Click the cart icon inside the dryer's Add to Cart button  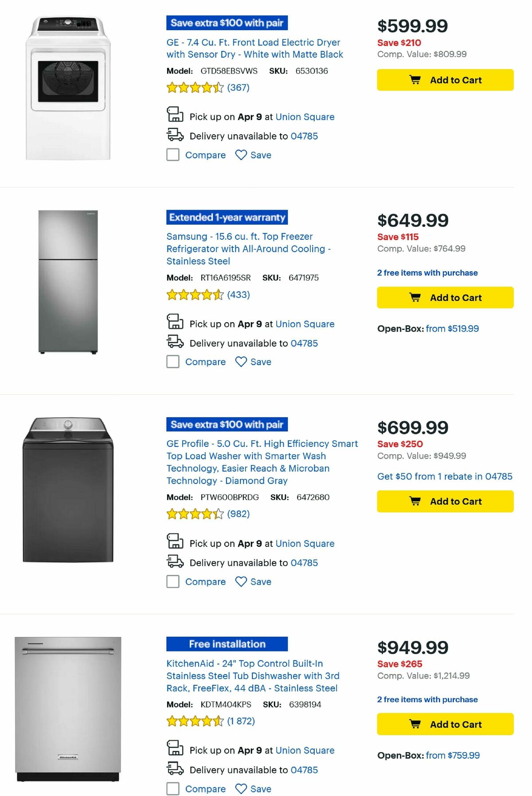tap(415, 80)
